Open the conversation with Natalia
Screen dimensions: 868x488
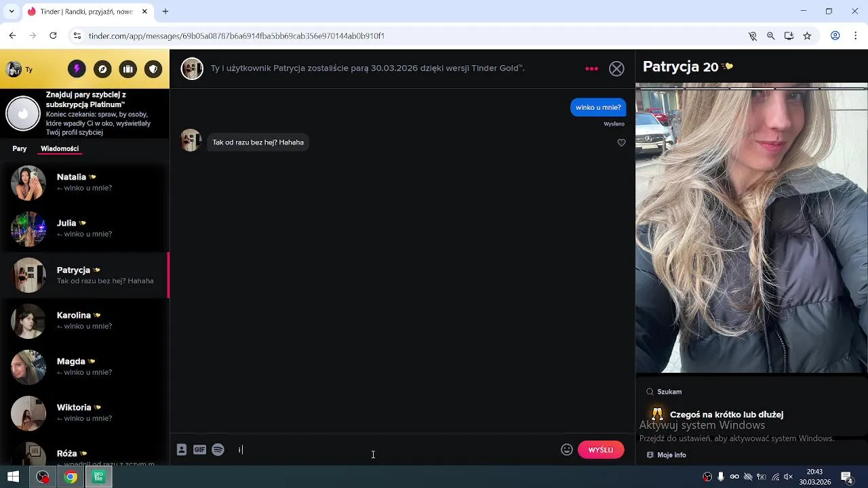coord(85,182)
